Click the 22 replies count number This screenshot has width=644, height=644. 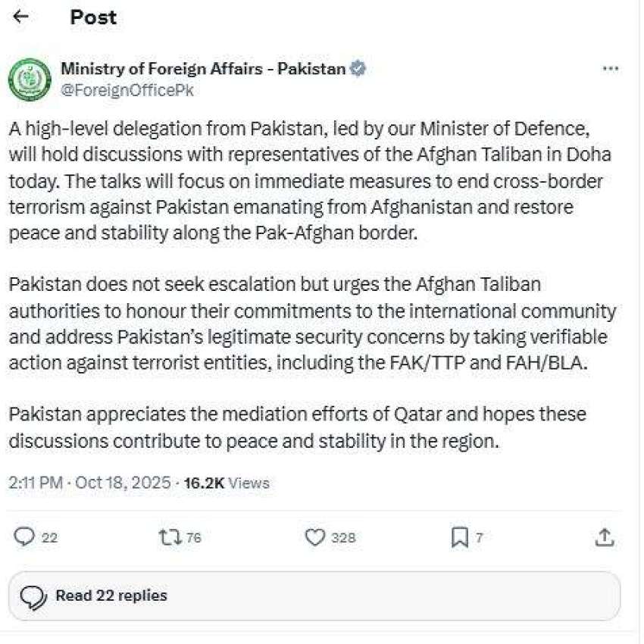coord(49,538)
